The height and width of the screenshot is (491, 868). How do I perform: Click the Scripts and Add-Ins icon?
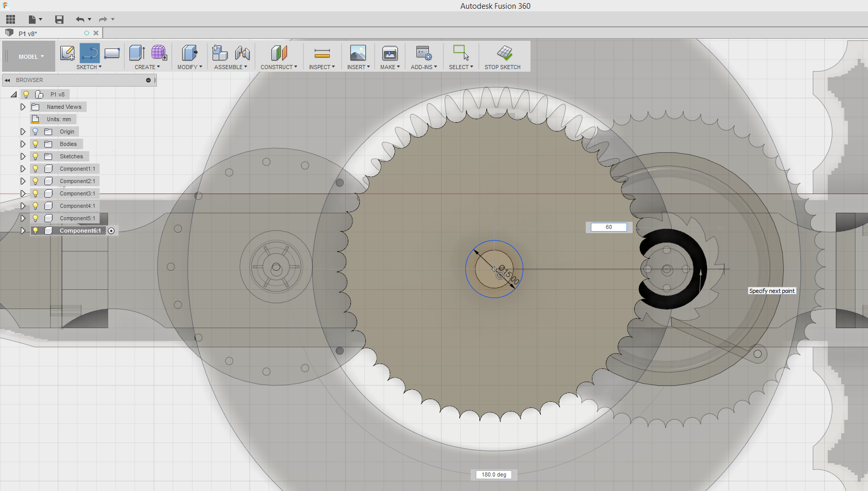(424, 53)
